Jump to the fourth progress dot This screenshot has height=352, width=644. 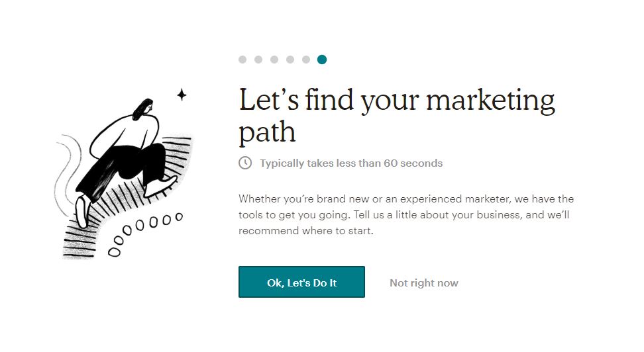coord(290,60)
